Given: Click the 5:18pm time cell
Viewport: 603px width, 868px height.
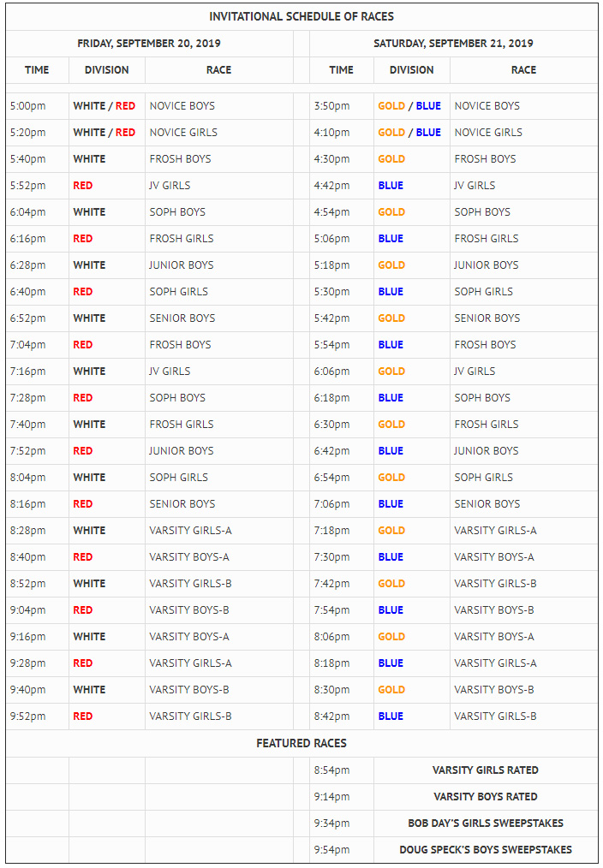Looking at the screenshot, I should pyautogui.click(x=342, y=265).
